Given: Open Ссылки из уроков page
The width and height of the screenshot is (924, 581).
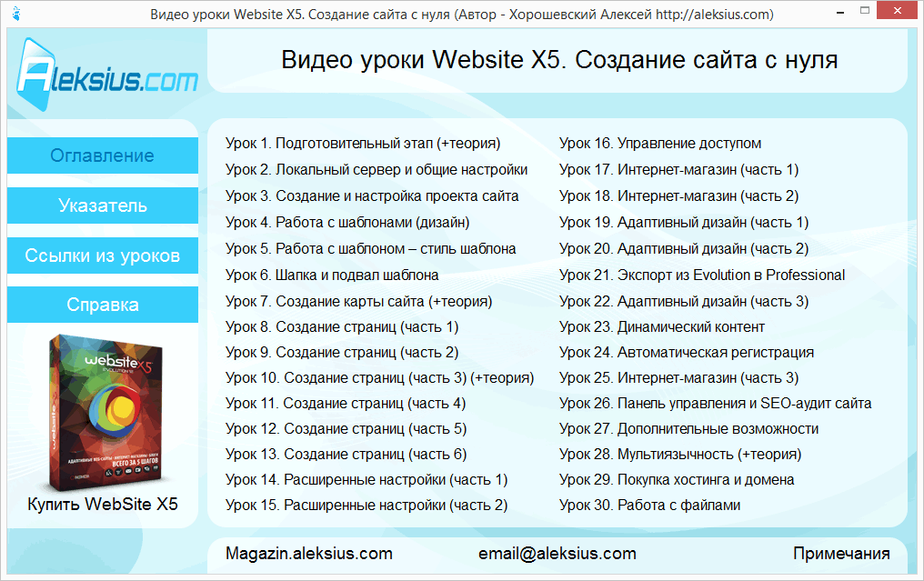Looking at the screenshot, I should [x=102, y=255].
